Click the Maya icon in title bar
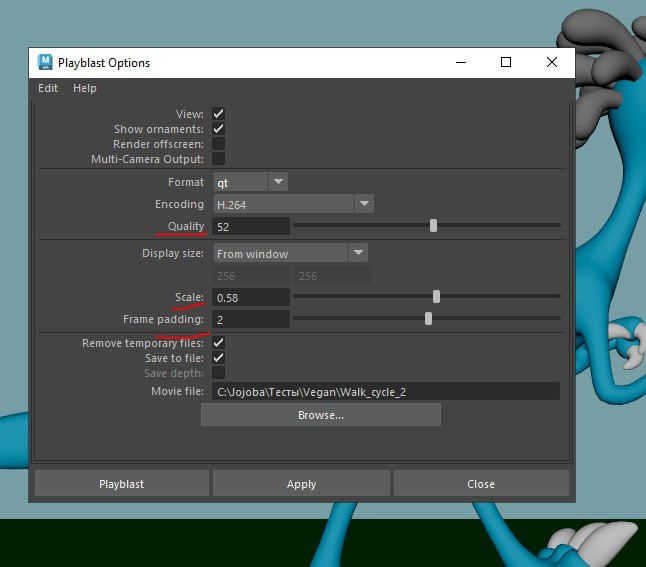This screenshot has width=646, height=567. point(44,62)
